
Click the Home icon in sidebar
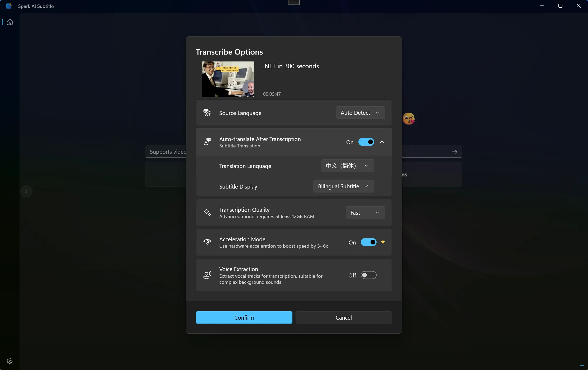[x=10, y=22]
